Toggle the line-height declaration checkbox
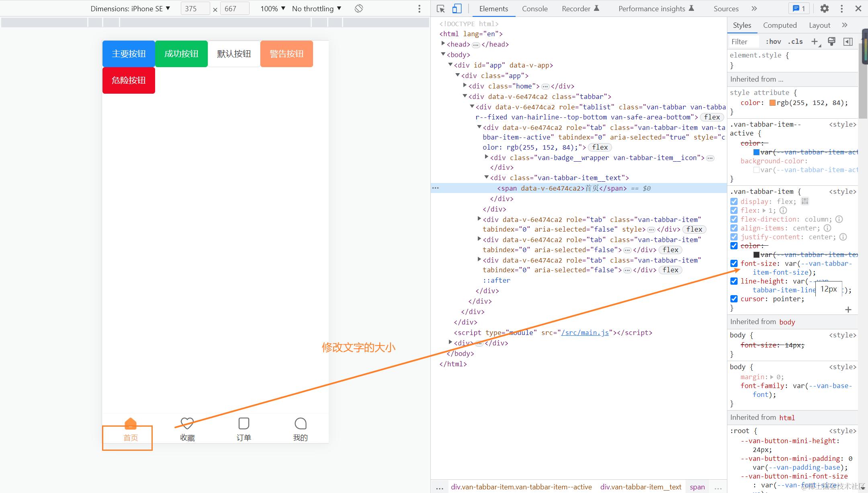This screenshot has height=493, width=868. tap(734, 281)
